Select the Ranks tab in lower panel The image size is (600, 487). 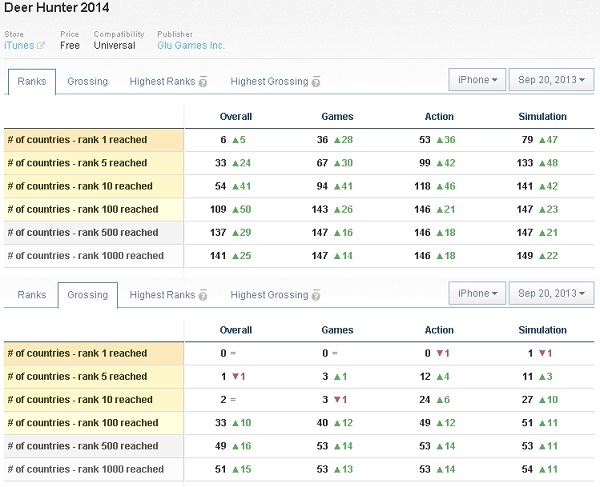pos(32,295)
